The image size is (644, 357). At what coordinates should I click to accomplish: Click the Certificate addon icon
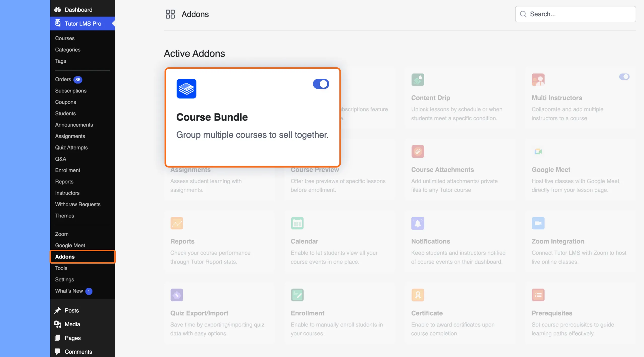pos(418,295)
